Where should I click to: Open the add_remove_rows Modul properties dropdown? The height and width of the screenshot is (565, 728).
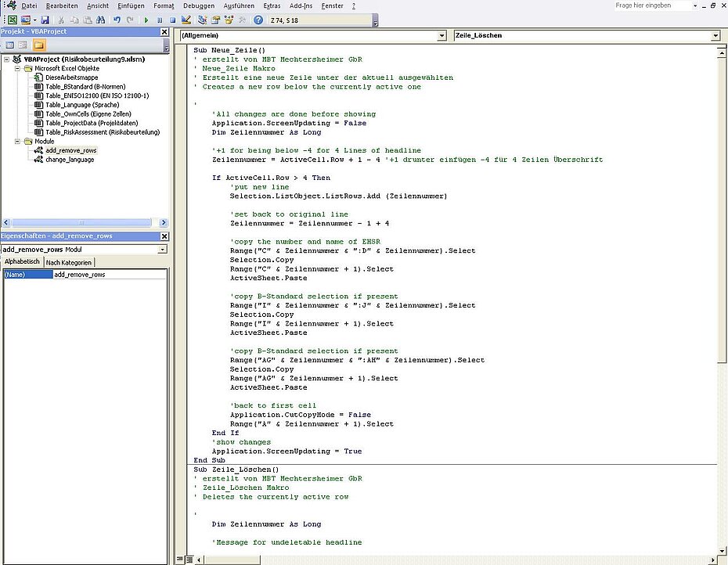click(162, 250)
